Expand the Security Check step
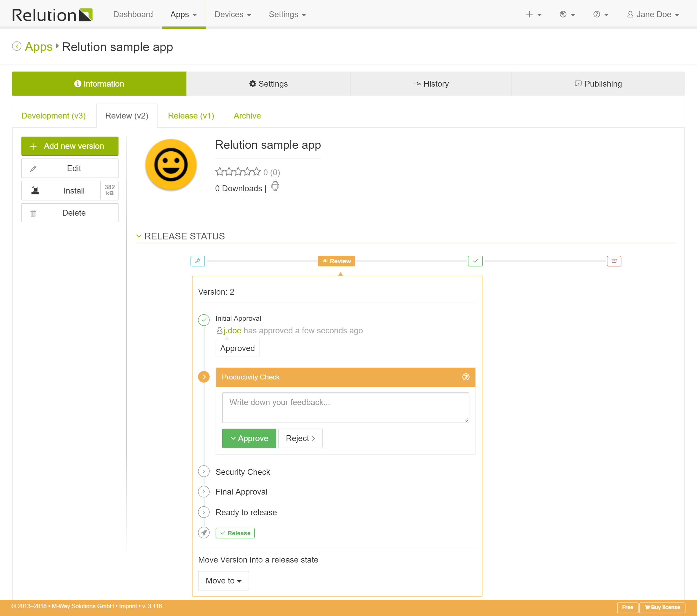This screenshot has height=616, width=697. click(204, 471)
